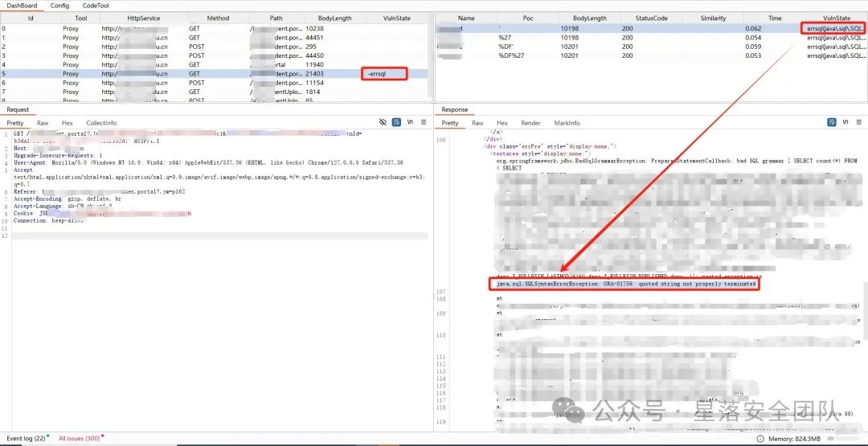Viewport: 868px width, 446px height.
Task: Select request row with body length 10238
Action: [x=214, y=29]
